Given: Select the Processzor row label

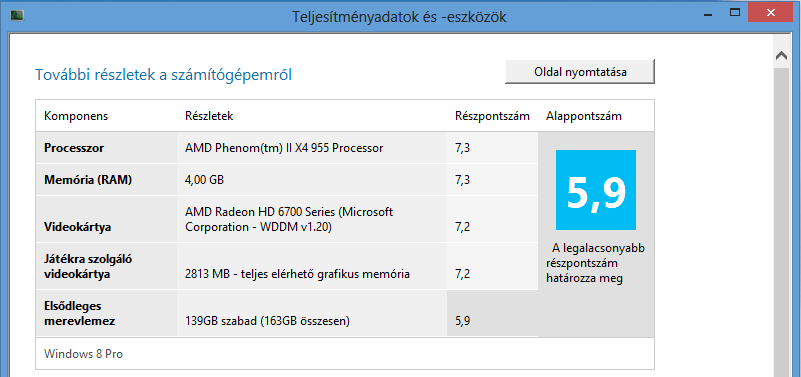Looking at the screenshot, I should [74, 148].
